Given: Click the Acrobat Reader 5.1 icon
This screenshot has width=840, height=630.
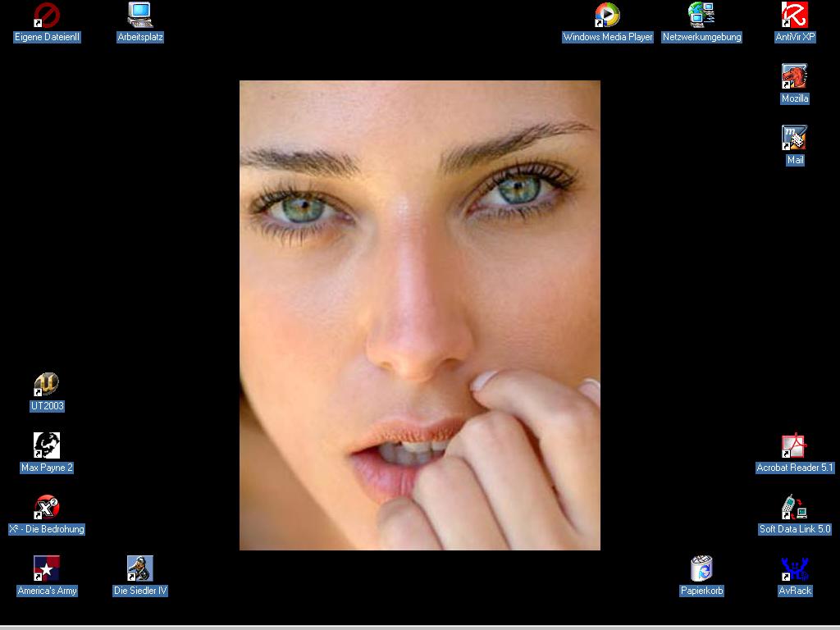Looking at the screenshot, I should click(x=794, y=446).
